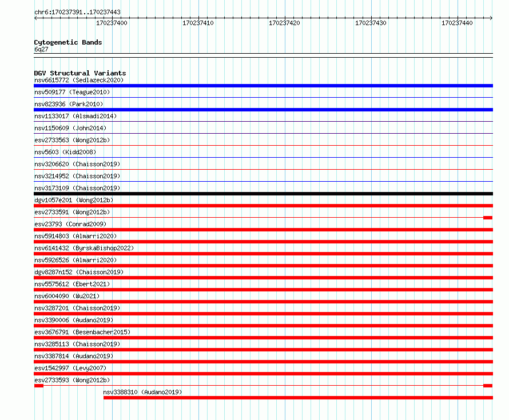Open variant nsv3390006 (Audano2019)
Screen dimensions: 509x420
point(74,320)
